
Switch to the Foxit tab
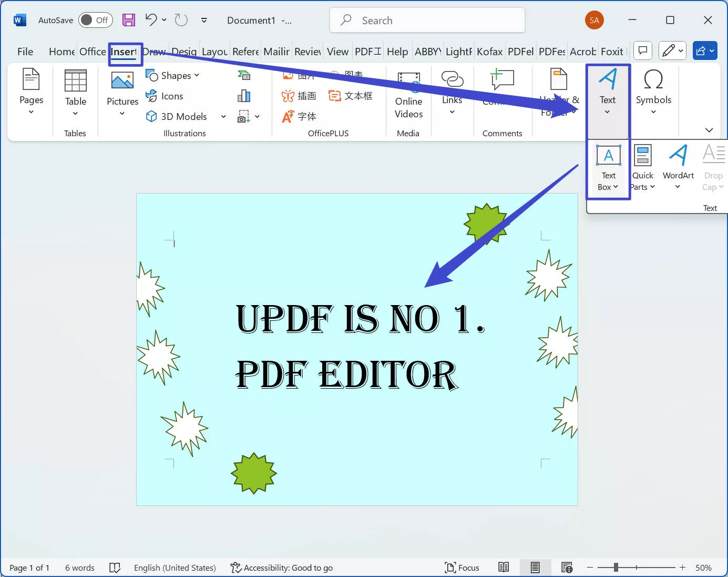612,52
